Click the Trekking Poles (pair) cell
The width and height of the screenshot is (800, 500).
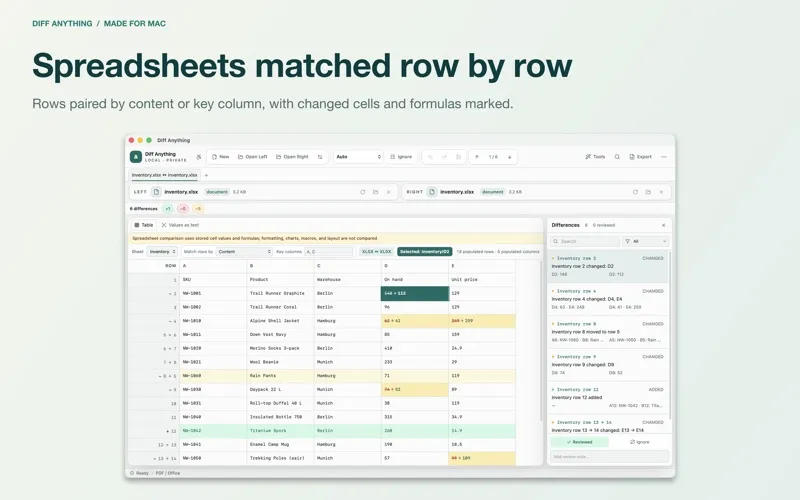(280, 458)
